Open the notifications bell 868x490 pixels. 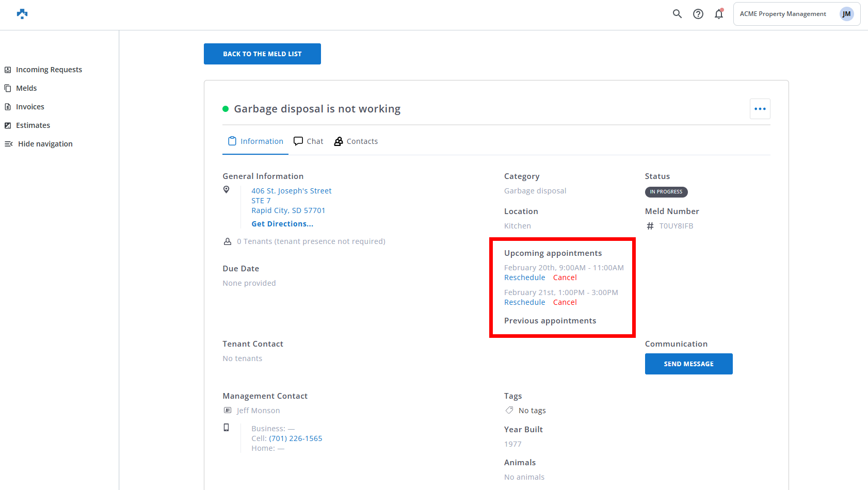point(718,14)
